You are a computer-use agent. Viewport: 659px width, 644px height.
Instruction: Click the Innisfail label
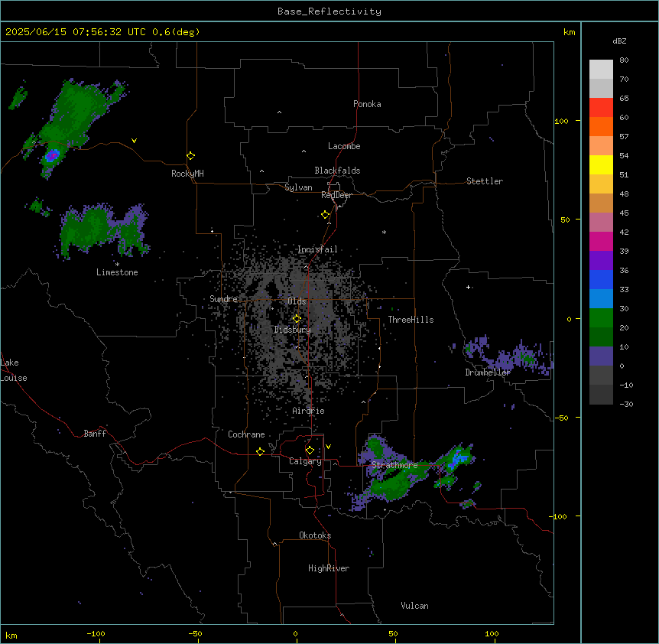(x=317, y=249)
